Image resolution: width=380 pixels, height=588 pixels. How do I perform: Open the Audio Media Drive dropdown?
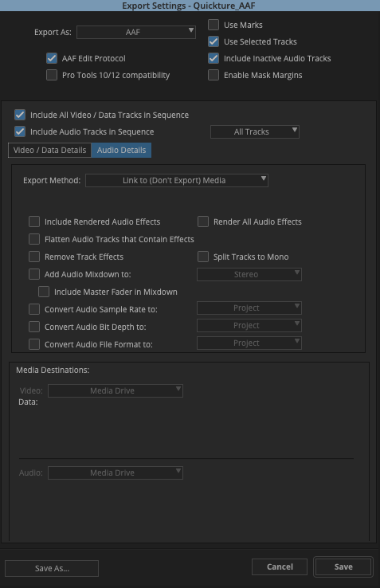116,473
